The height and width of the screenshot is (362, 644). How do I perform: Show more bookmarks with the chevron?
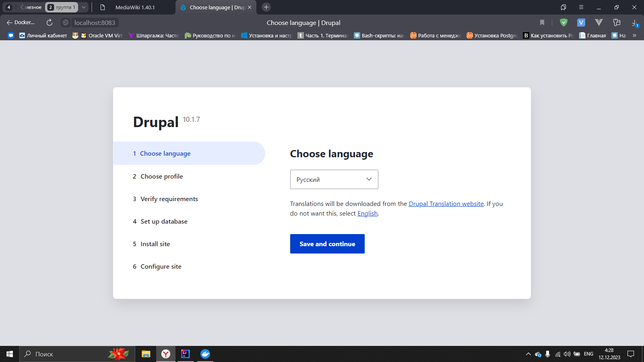634,35
